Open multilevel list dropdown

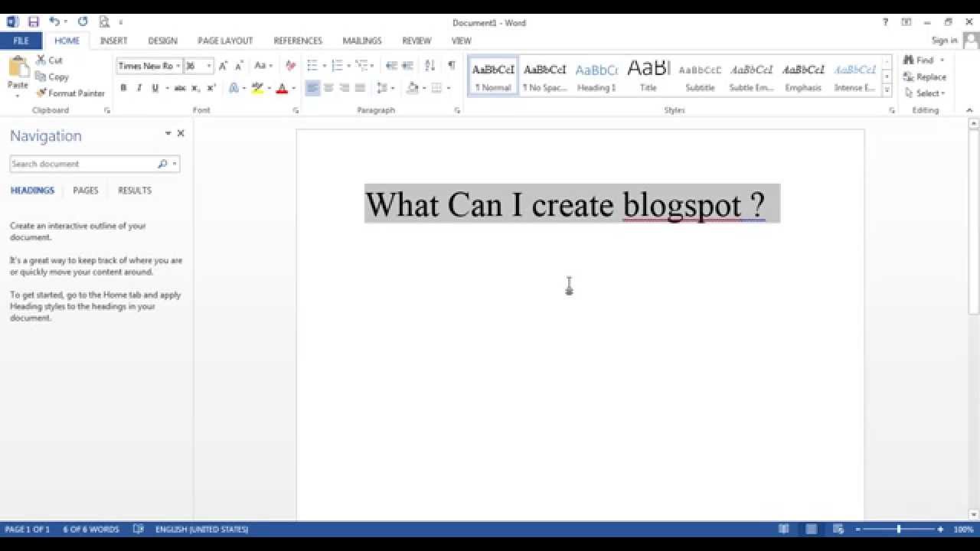click(x=373, y=66)
